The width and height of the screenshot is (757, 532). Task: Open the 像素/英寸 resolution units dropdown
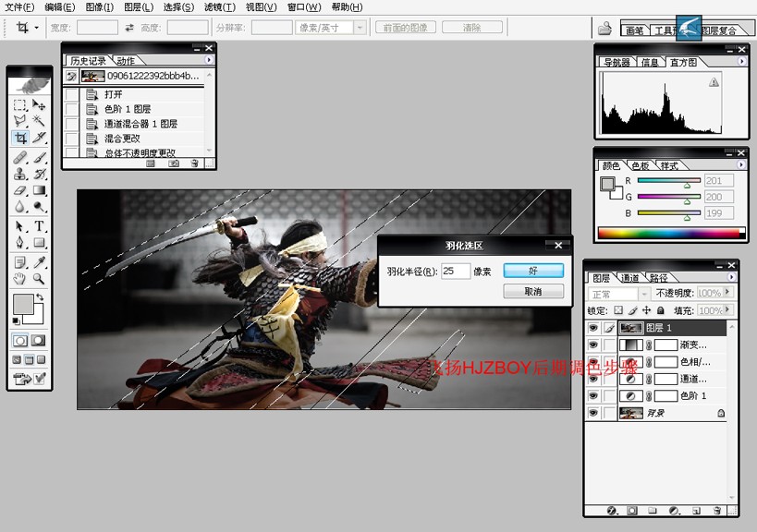330,28
